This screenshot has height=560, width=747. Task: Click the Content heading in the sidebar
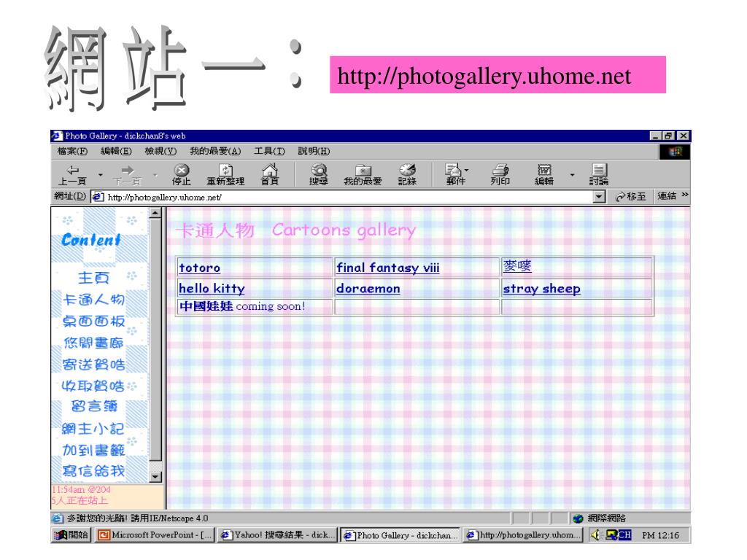pyautogui.click(x=91, y=240)
